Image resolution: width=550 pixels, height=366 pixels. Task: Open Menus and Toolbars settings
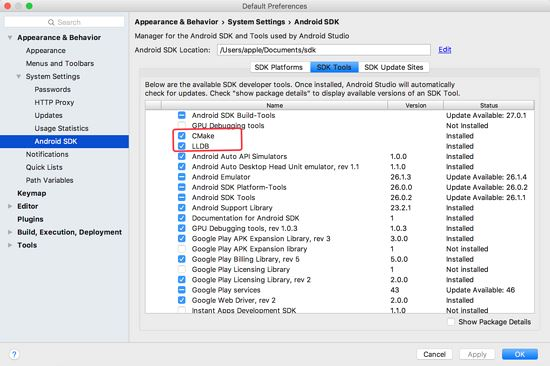(60, 63)
